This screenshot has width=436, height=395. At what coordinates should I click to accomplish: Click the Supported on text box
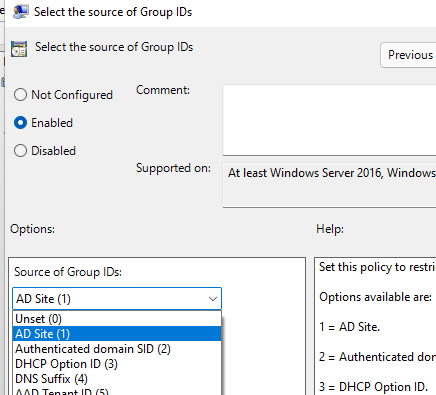click(329, 185)
